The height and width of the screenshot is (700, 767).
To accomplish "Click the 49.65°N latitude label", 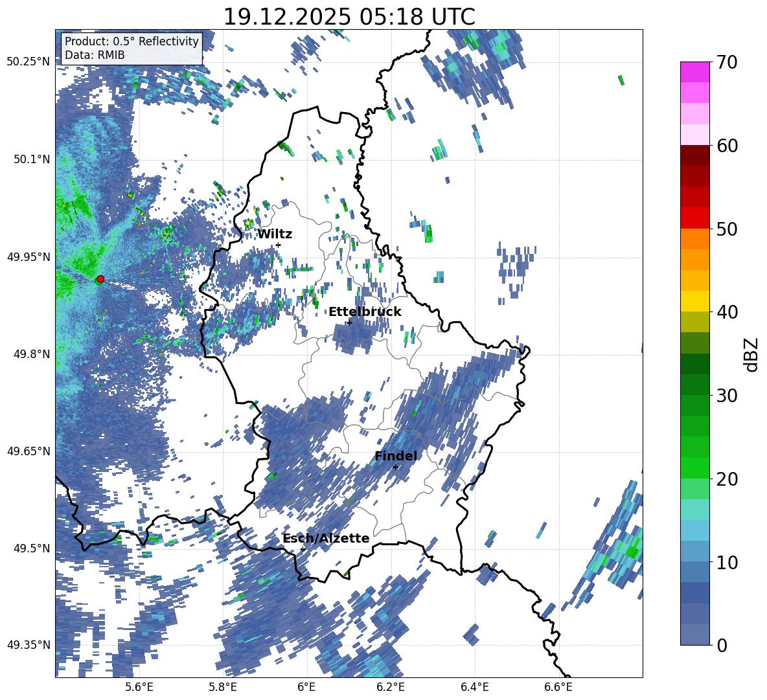I will [29, 451].
